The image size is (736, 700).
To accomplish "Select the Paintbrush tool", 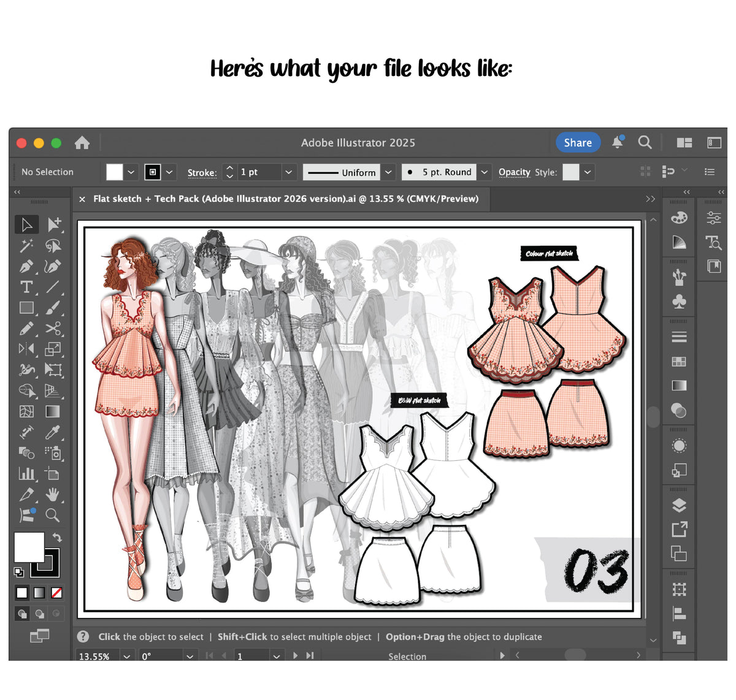I will 53,308.
